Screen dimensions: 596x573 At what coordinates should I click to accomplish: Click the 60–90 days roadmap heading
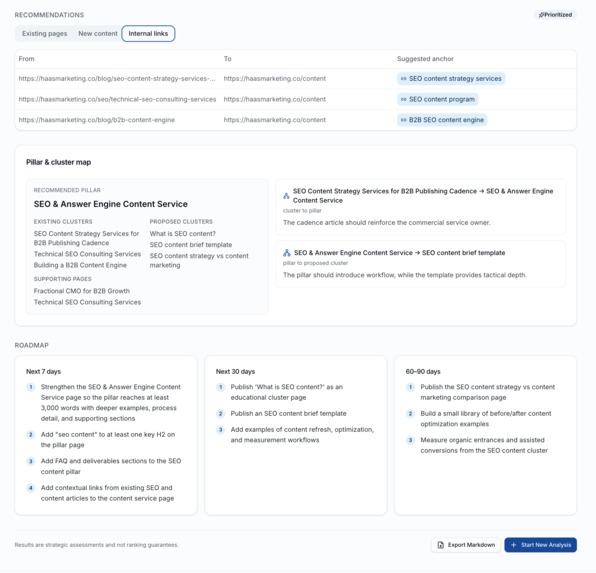click(x=423, y=371)
